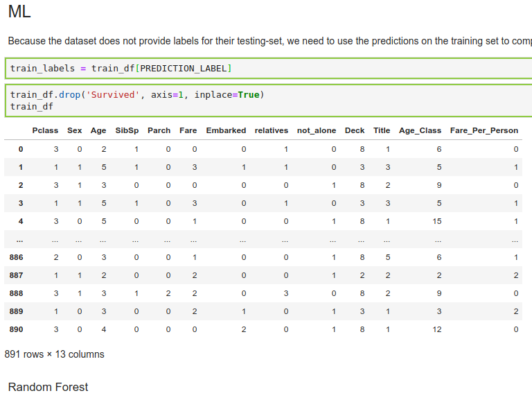Click the '891 rows × 13 columns' summary
This screenshot has width=532, height=400.
tap(55, 354)
